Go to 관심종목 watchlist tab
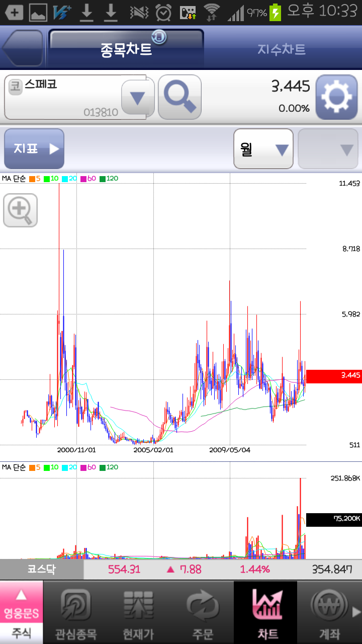Viewport: 362px width, 644px height. pos(75,612)
